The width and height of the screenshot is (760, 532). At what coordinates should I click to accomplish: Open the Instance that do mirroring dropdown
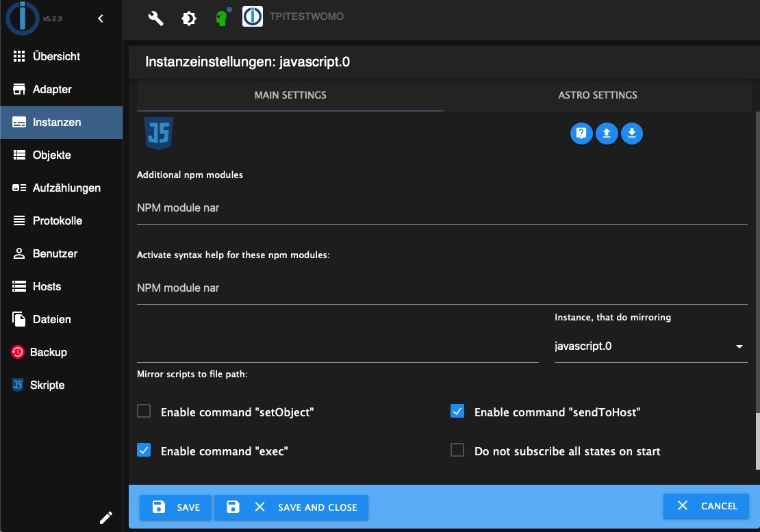click(651, 346)
